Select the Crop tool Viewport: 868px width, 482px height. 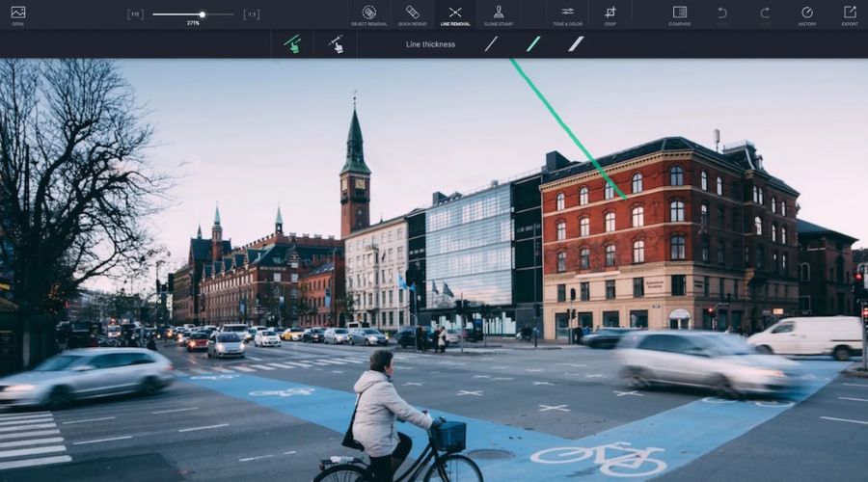tap(610, 14)
